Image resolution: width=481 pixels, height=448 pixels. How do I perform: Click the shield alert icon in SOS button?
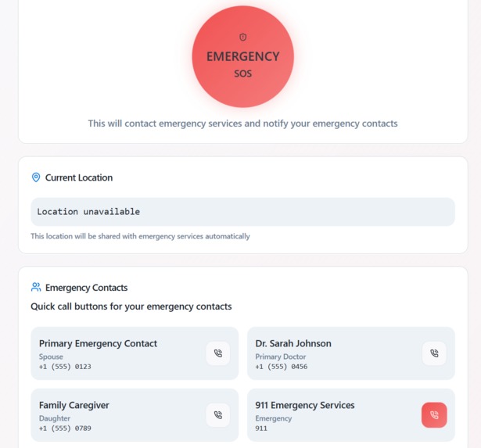243,37
